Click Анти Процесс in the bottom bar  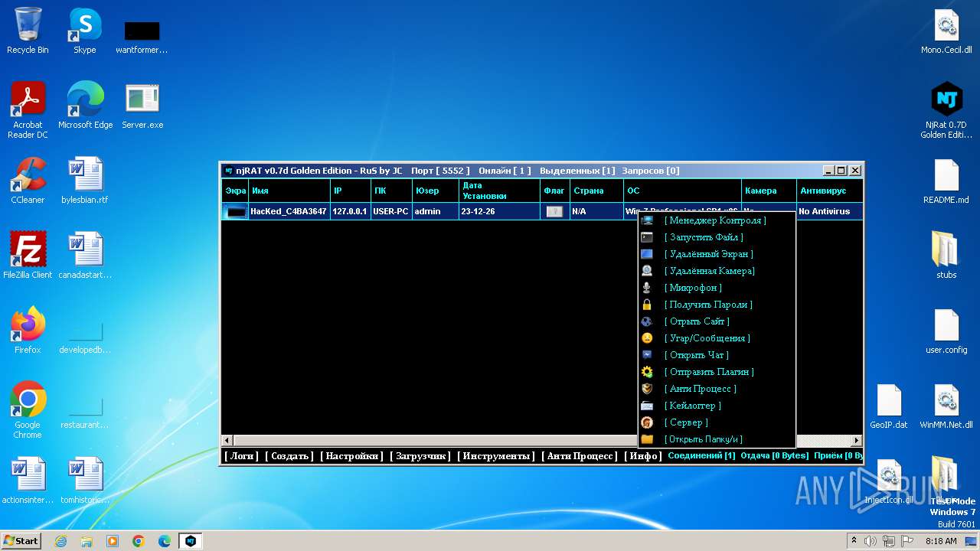[x=580, y=456]
